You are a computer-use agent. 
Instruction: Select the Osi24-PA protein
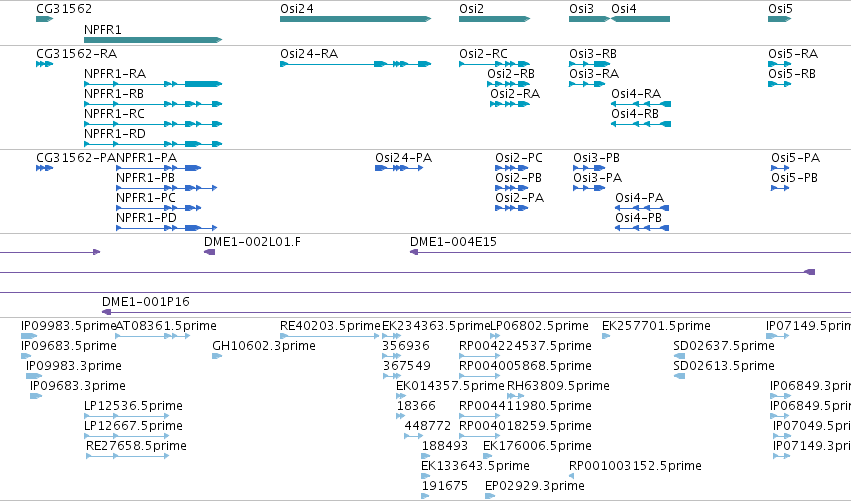coord(399,168)
